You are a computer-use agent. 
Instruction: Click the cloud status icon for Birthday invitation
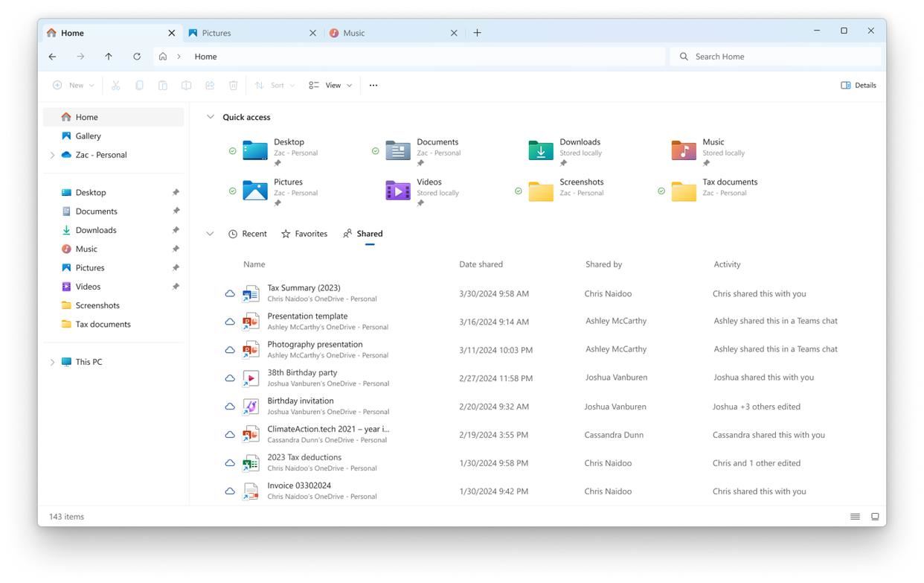pyautogui.click(x=230, y=407)
